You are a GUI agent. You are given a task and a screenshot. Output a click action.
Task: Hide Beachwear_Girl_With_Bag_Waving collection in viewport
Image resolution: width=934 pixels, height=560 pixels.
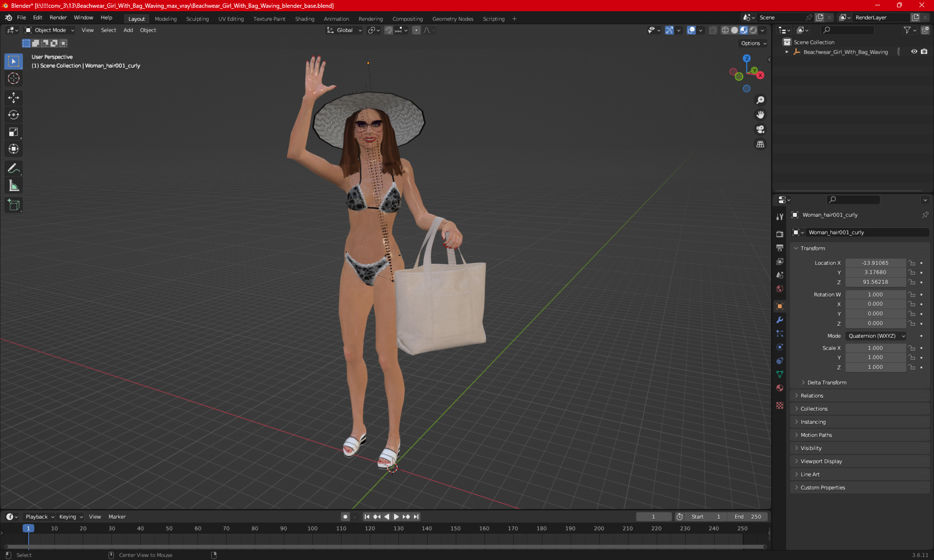914,52
